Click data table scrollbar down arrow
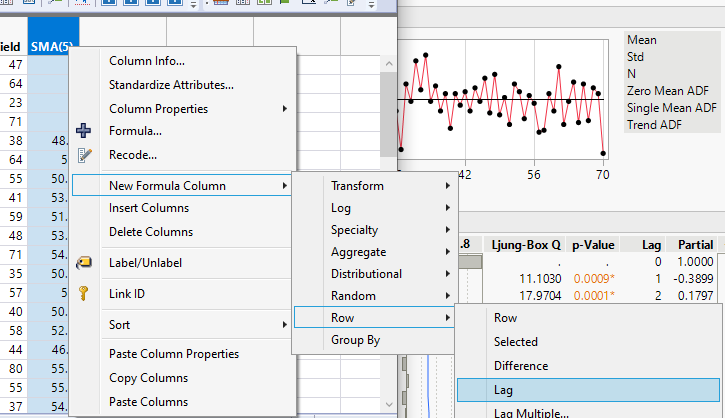Image resolution: width=725 pixels, height=418 pixels. [x=389, y=404]
